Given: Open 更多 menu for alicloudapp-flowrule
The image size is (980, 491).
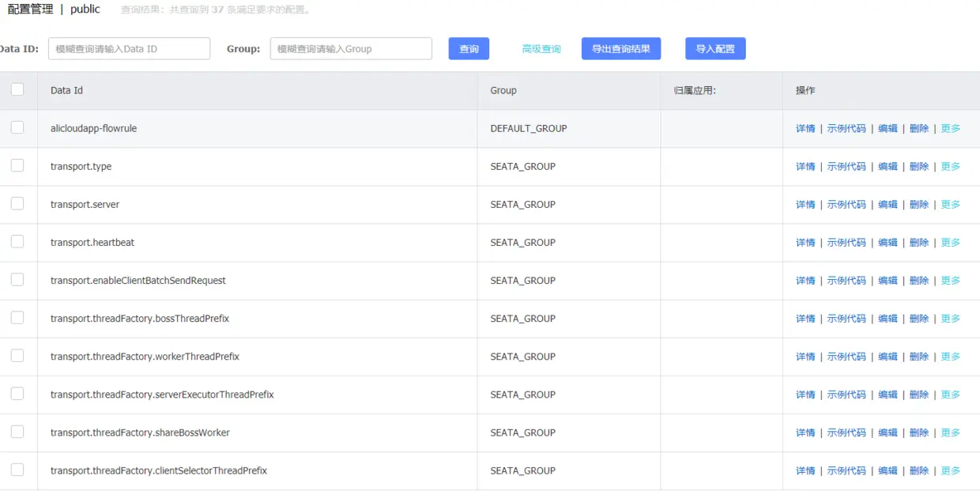Looking at the screenshot, I should point(951,128).
